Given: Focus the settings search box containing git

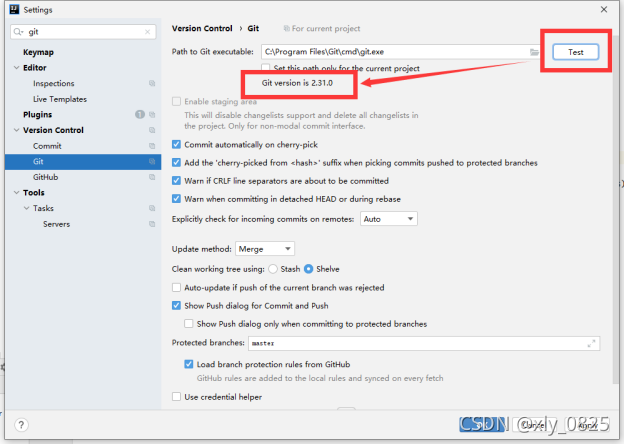Looking at the screenshot, I should coord(83,32).
